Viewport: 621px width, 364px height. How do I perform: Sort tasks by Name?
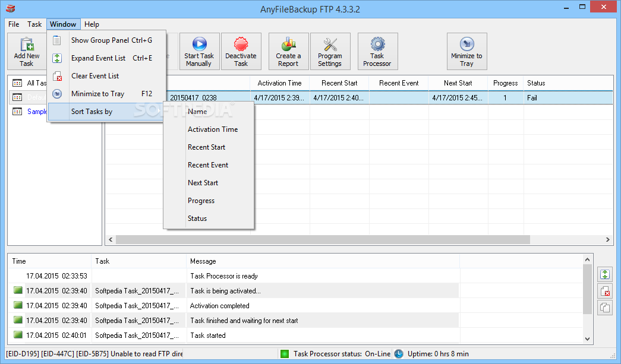209,112
